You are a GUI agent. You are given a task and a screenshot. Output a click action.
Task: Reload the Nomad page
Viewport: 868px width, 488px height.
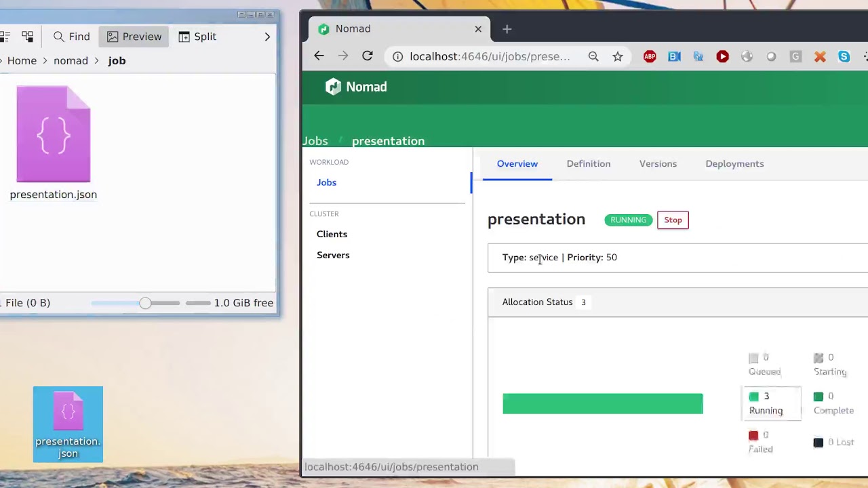point(368,56)
